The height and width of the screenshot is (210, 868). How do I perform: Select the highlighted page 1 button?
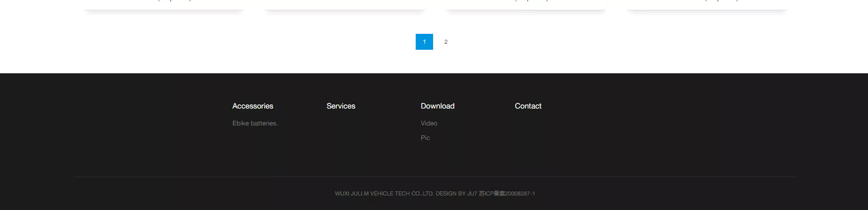coord(424,42)
